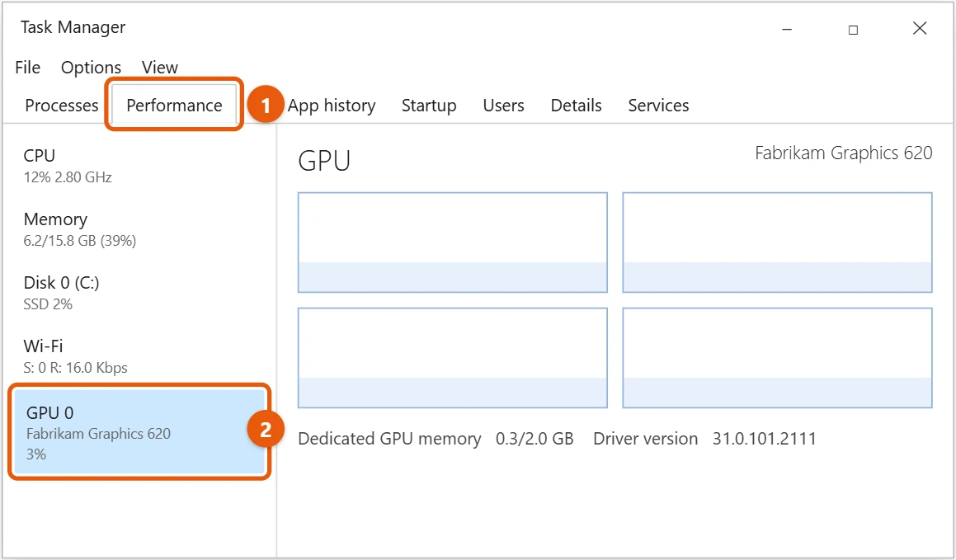Select CPU in the performance sidebar
Viewport: 956px width, 560px height.
139,166
